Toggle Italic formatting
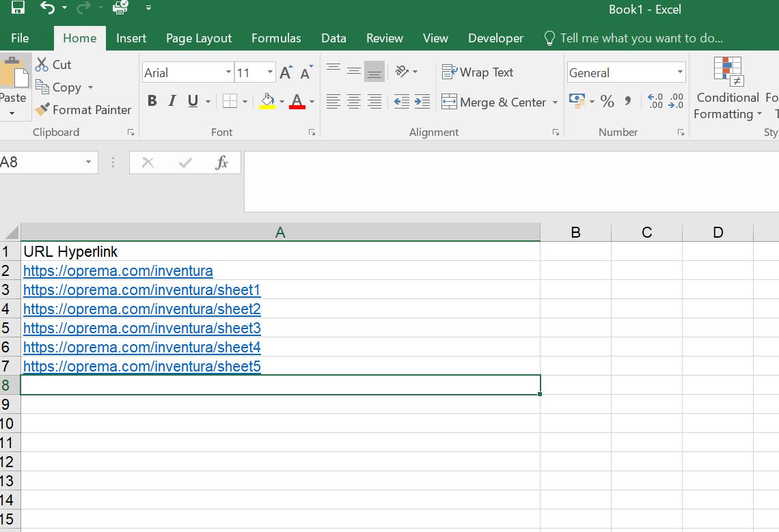This screenshot has width=779, height=532. [x=172, y=101]
